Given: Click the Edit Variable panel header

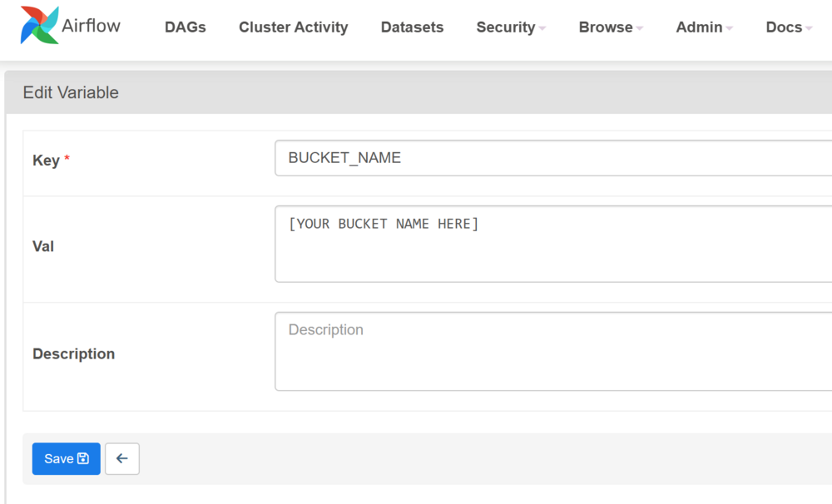Looking at the screenshot, I should pos(71,92).
